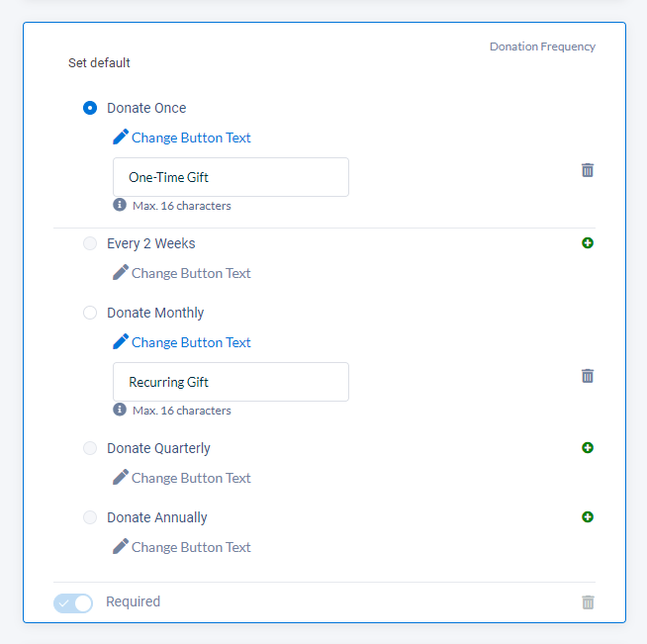Select Every 2 Weeks radio button

tap(90, 243)
